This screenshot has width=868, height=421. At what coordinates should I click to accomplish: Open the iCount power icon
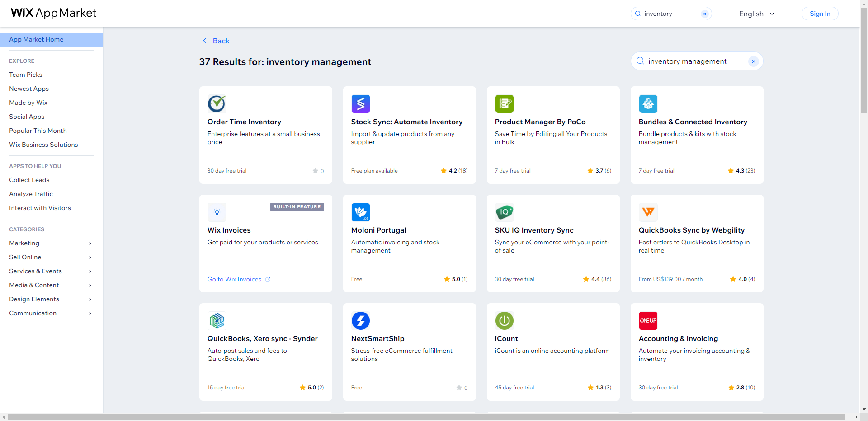504,321
